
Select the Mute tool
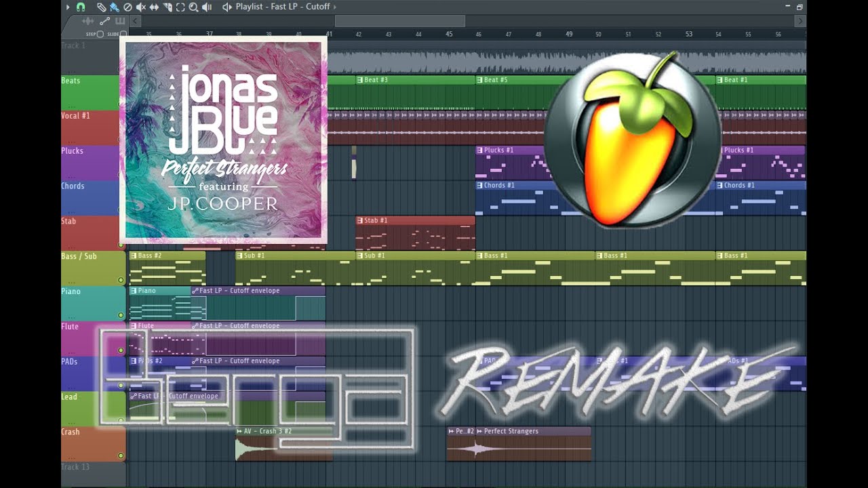pos(140,7)
